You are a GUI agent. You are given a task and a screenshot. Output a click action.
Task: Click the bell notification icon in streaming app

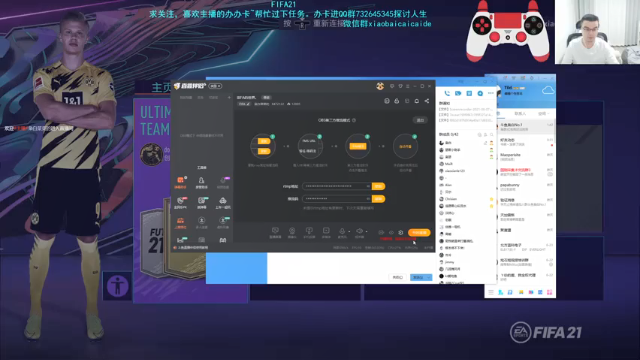point(416,101)
